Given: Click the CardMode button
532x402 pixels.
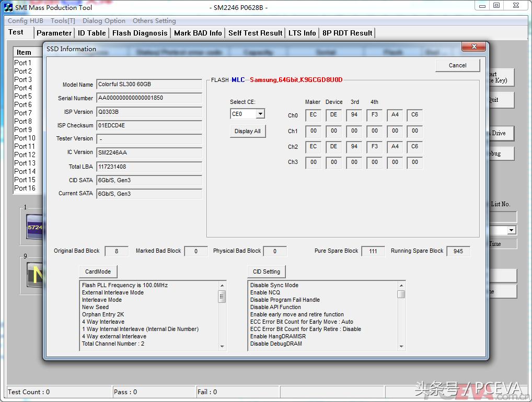Looking at the screenshot, I should (x=98, y=271).
